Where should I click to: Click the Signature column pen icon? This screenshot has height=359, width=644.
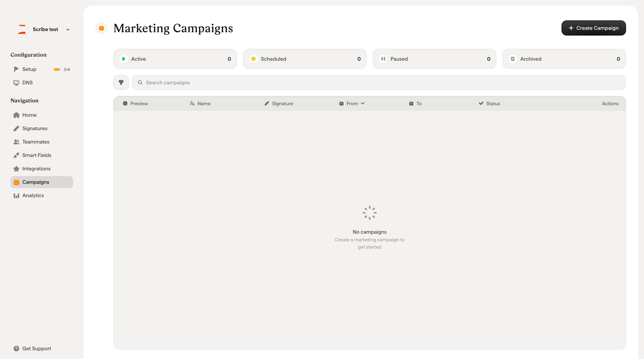(267, 103)
